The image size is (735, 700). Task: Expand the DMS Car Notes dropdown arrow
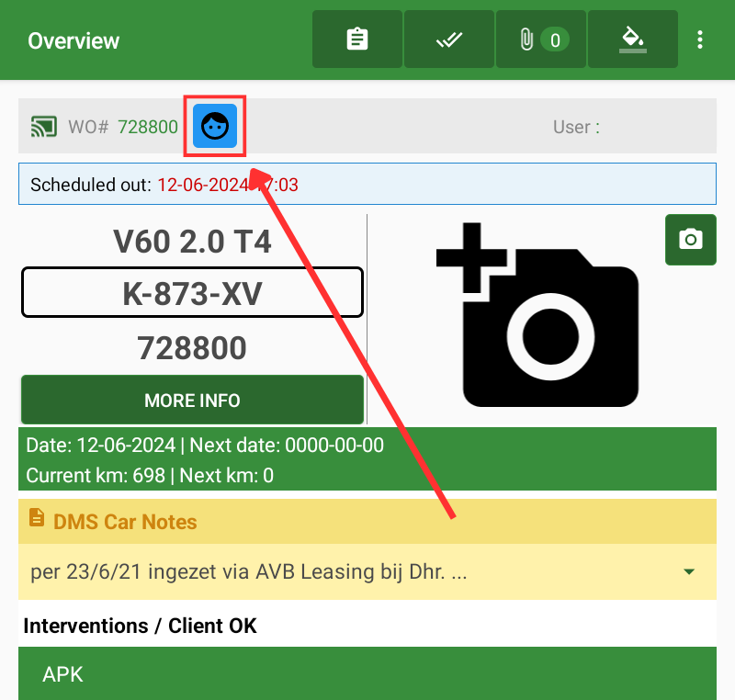tap(689, 572)
